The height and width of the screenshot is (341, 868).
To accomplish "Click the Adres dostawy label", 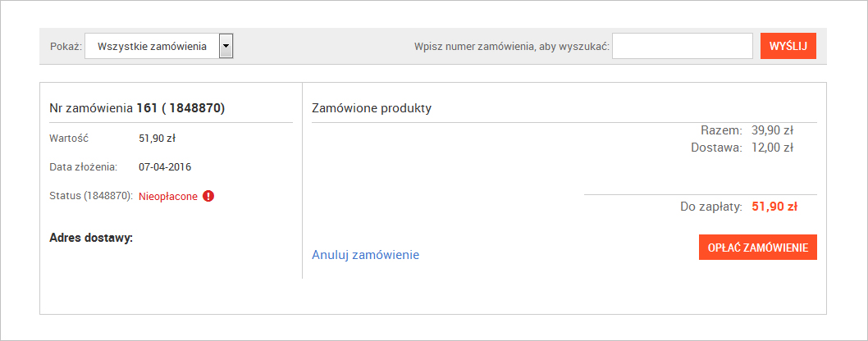I will click(91, 239).
